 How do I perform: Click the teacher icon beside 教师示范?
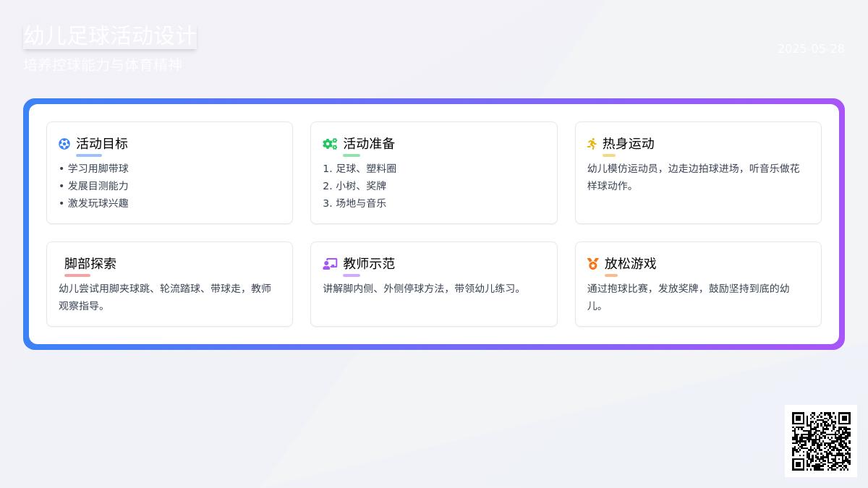point(330,264)
